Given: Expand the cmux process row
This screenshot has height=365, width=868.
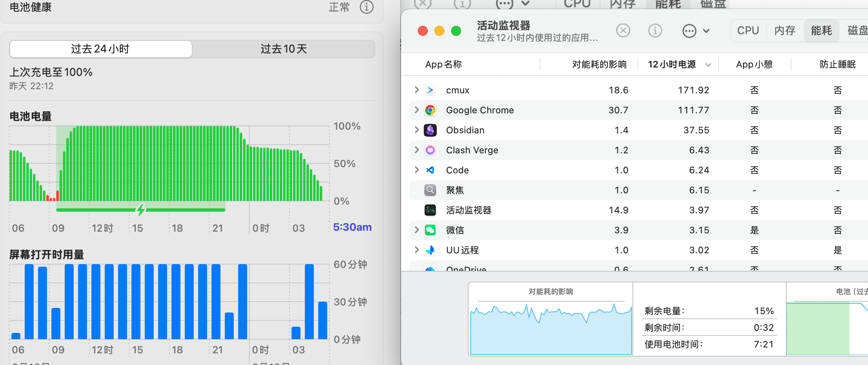Looking at the screenshot, I should pyautogui.click(x=416, y=90).
